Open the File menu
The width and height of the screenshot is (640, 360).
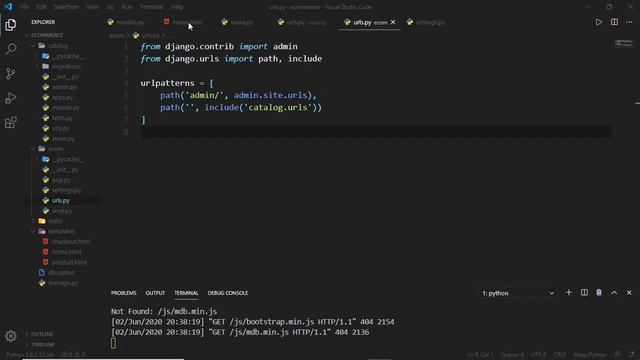(x=24, y=7)
